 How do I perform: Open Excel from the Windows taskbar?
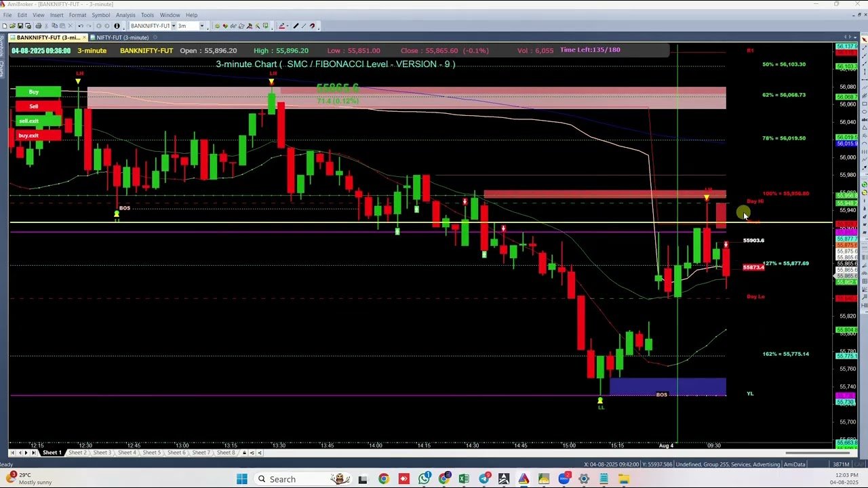(x=464, y=479)
